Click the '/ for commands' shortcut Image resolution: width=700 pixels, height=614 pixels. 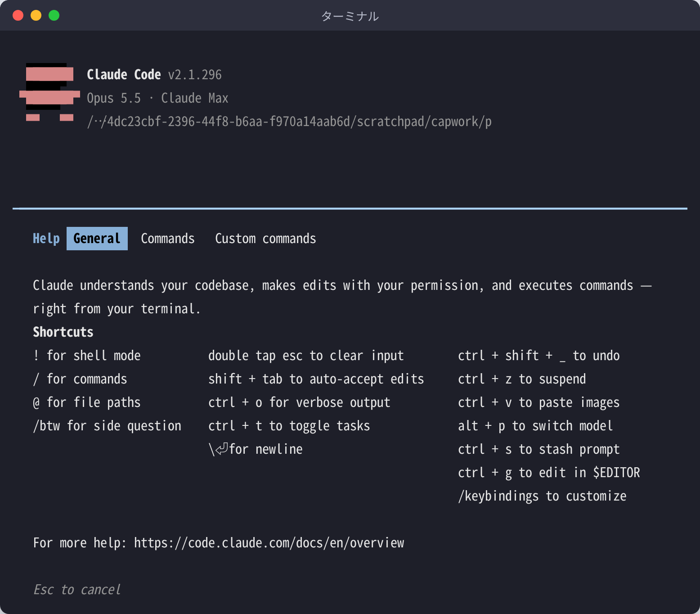click(80, 379)
